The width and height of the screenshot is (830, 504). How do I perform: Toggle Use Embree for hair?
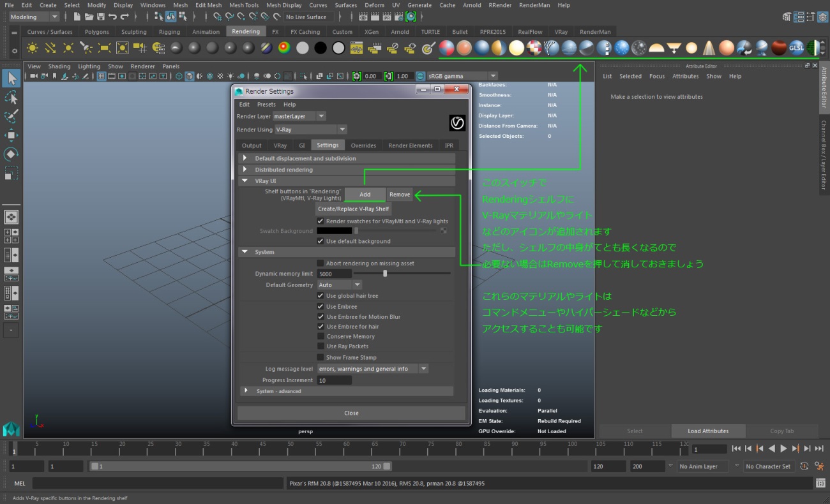pyautogui.click(x=321, y=327)
